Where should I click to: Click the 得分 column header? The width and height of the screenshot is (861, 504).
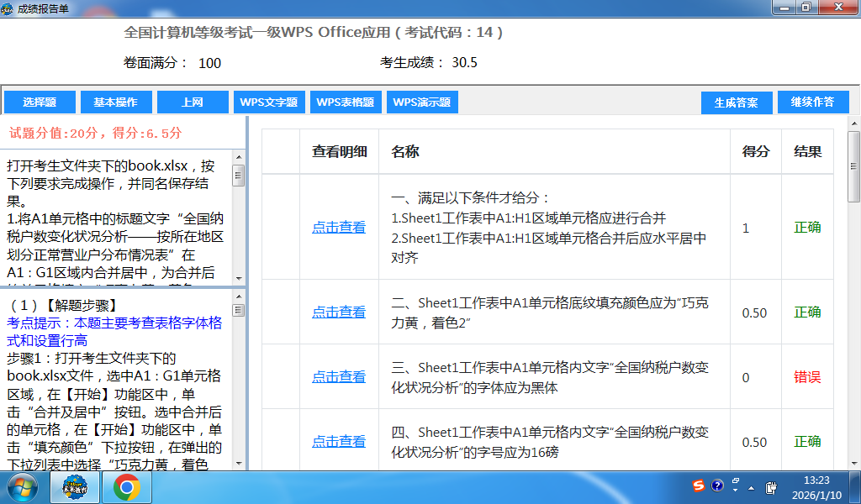click(x=756, y=152)
